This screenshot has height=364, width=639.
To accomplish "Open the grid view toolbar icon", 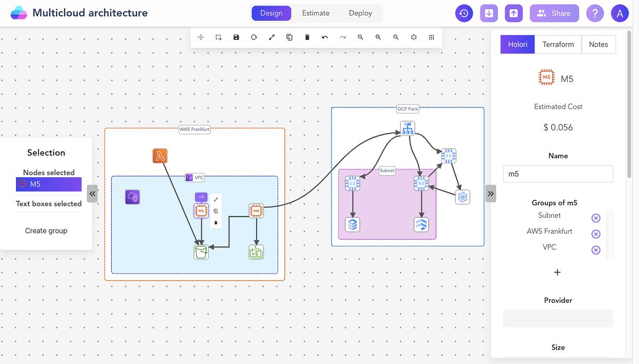I will (431, 37).
